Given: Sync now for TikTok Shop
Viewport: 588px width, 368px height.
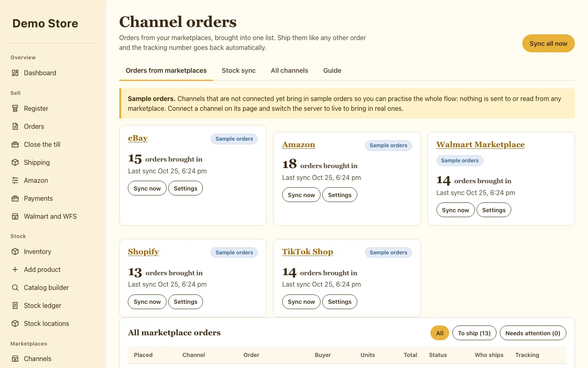Looking at the screenshot, I should click(x=301, y=302).
